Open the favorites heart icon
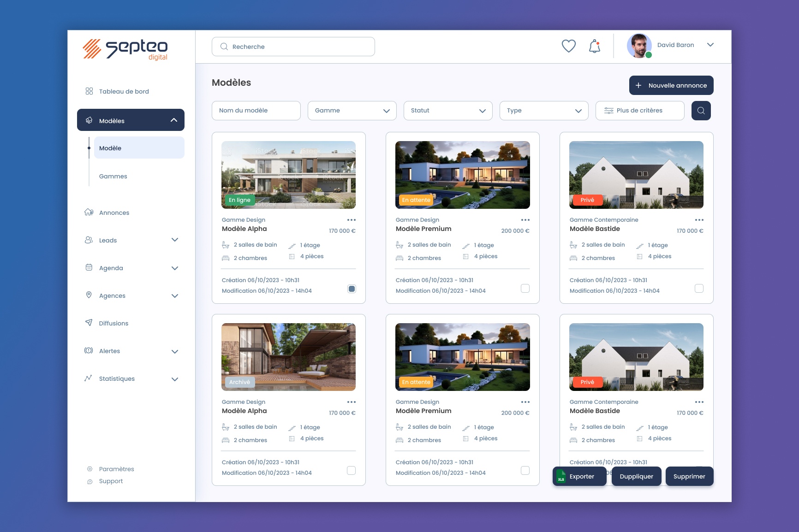This screenshot has width=799, height=532. coord(568,46)
